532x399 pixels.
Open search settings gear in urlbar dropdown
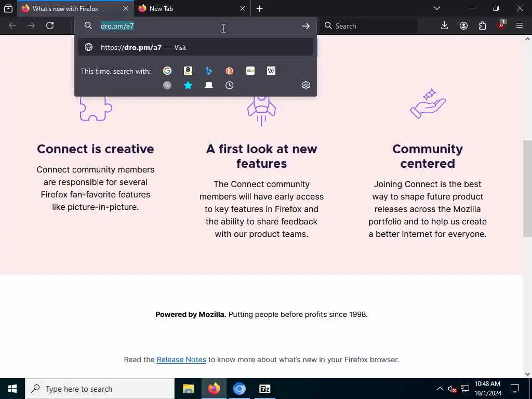coord(305,85)
